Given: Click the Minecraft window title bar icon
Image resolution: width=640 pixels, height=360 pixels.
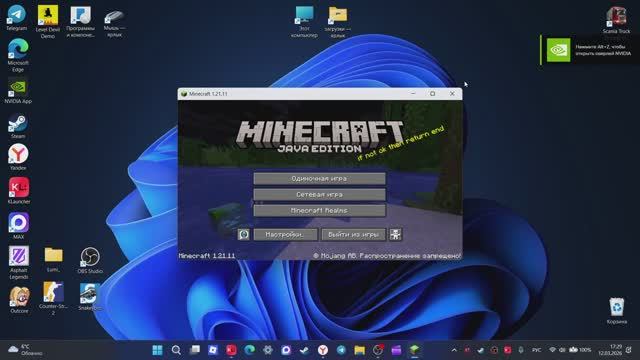Looking at the screenshot, I should [184, 94].
